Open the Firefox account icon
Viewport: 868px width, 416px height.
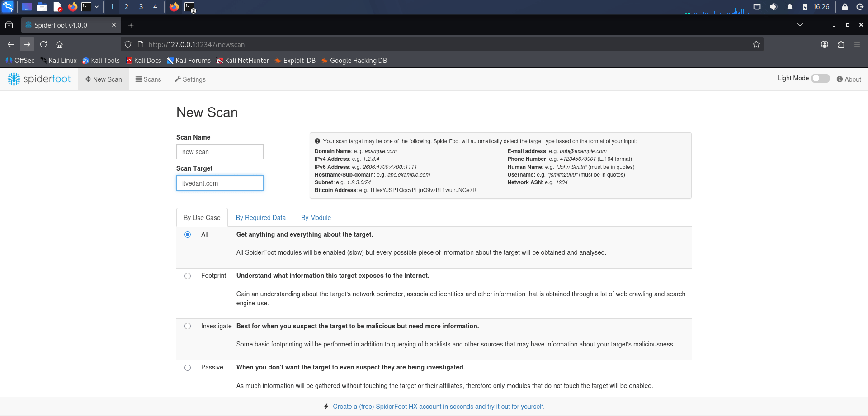[825, 44]
